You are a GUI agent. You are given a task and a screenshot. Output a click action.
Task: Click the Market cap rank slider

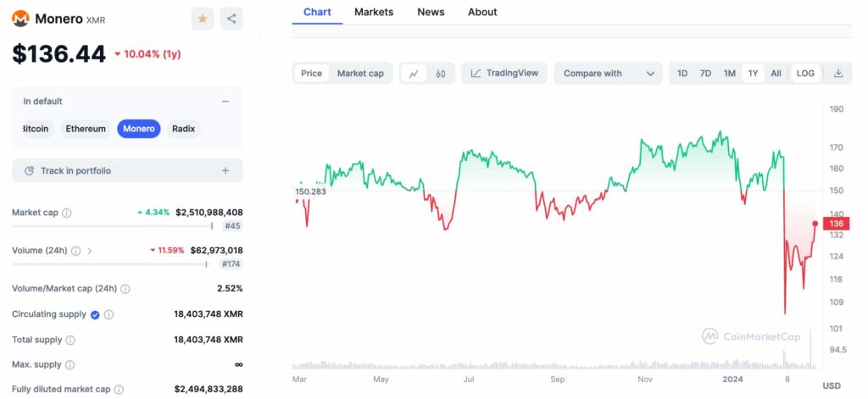tap(113, 226)
